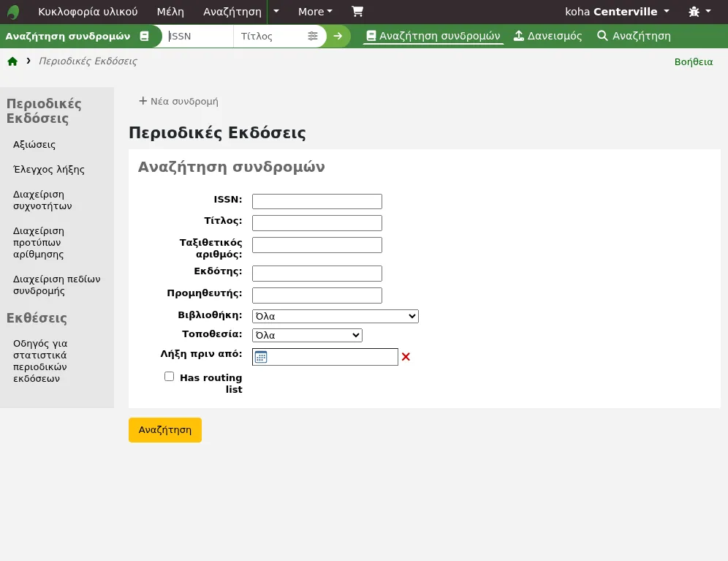Focus the ISSN field in the form

(317, 201)
